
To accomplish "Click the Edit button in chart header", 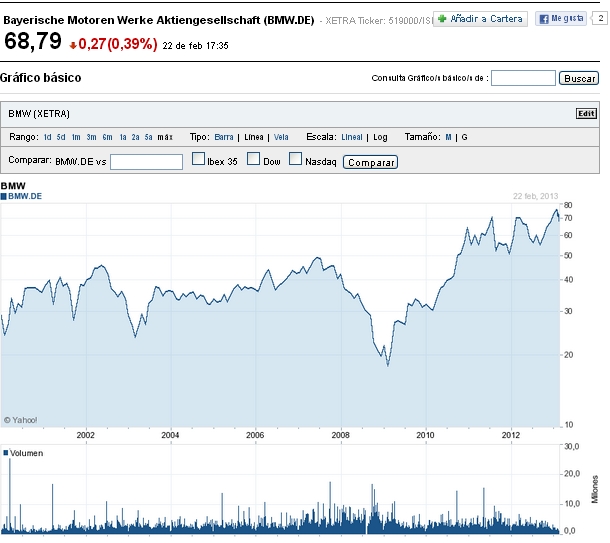I will click(x=586, y=114).
